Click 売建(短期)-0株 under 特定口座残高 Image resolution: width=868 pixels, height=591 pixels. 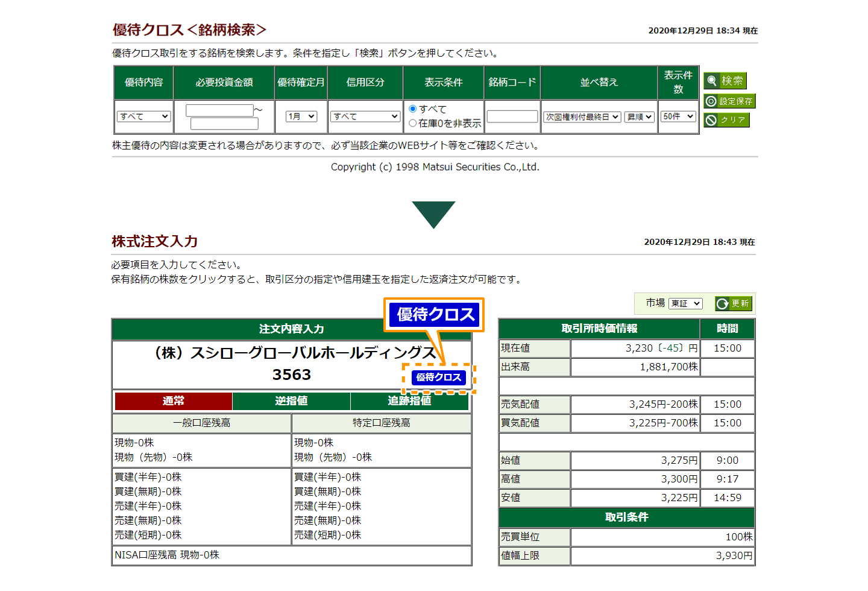pos(328,535)
